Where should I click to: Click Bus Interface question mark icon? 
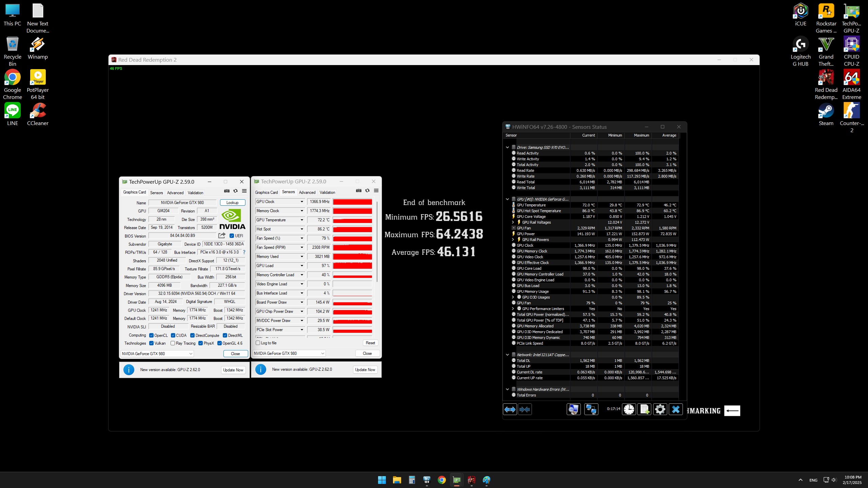[x=244, y=252]
